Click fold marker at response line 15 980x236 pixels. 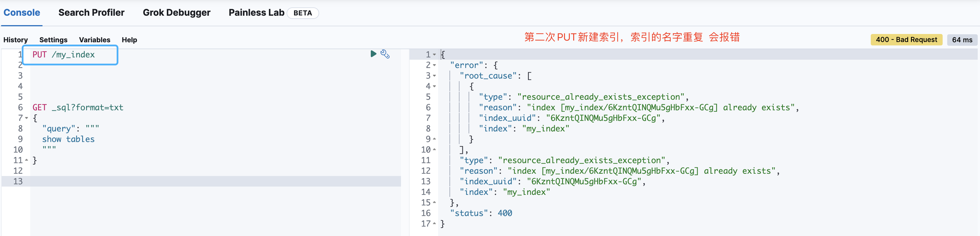tap(434, 203)
